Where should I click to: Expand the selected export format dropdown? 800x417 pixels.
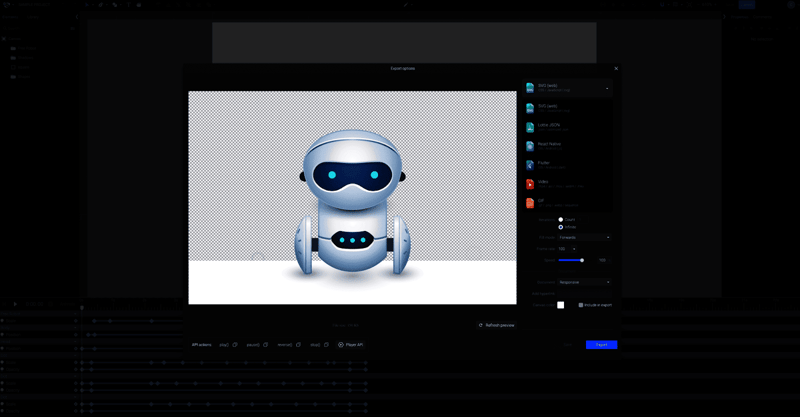(x=606, y=88)
